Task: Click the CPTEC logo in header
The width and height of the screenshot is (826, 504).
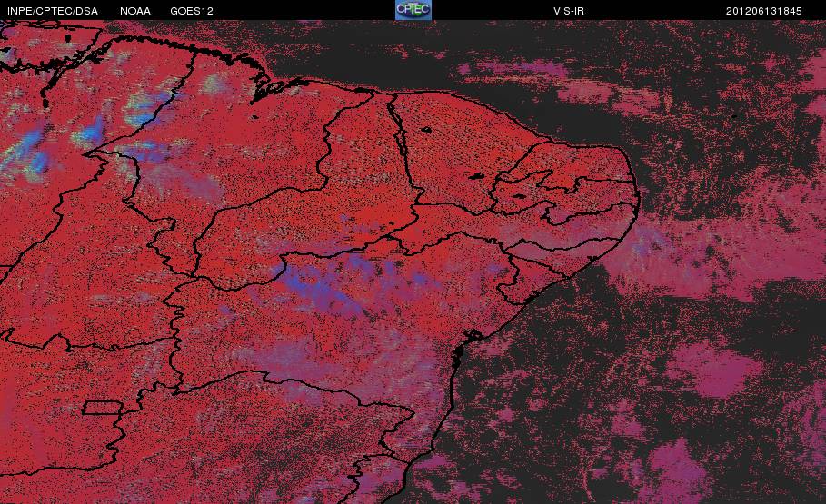Action: pos(413,10)
